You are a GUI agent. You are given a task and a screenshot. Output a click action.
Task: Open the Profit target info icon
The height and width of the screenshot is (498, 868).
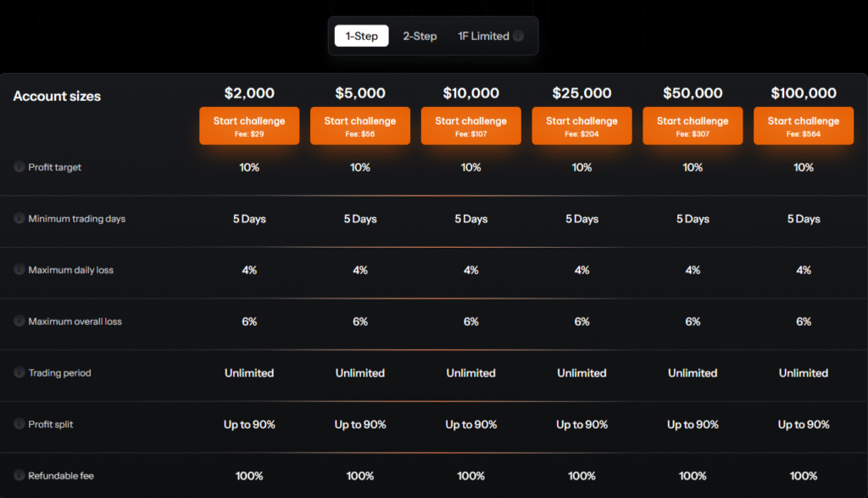[x=19, y=167]
